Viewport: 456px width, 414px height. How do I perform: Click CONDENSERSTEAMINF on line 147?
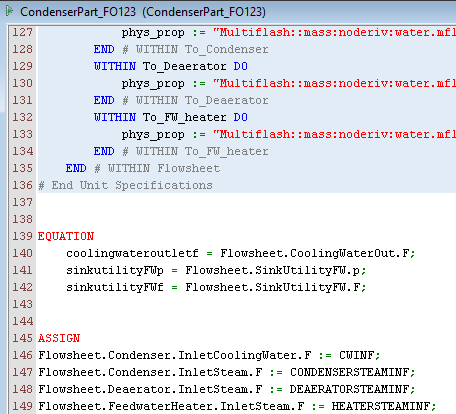(x=350, y=372)
